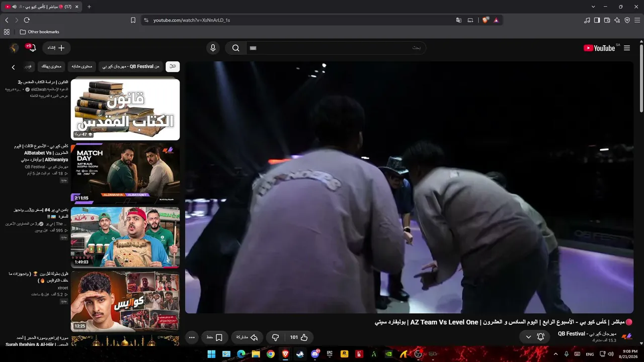The image size is (644, 362).
Task: Open the media controls music note icon
Action: 587,20
